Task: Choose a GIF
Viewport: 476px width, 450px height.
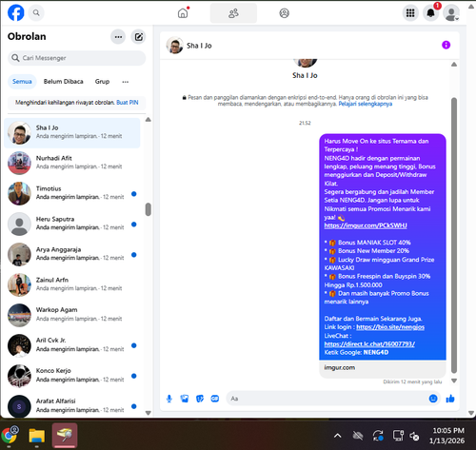Action: coord(215,399)
